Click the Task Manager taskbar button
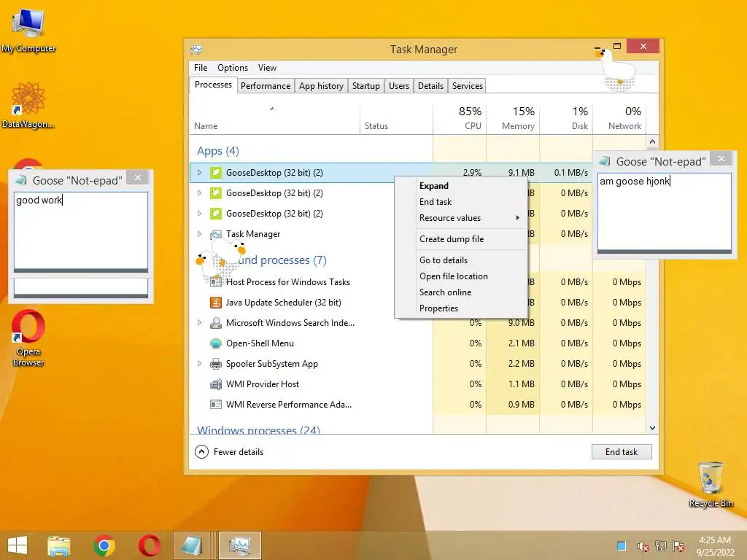Image resolution: width=747 pixels, height=560 pixels. coord(239,545)
